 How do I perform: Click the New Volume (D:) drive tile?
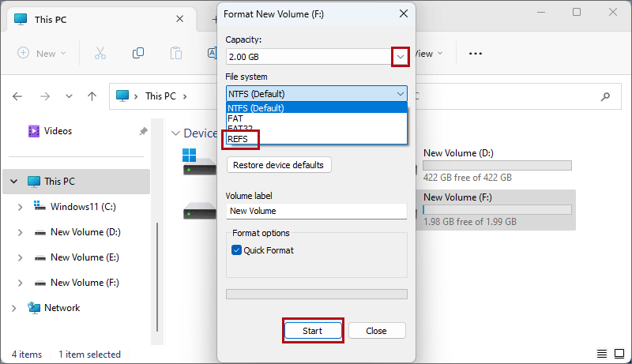496,165
